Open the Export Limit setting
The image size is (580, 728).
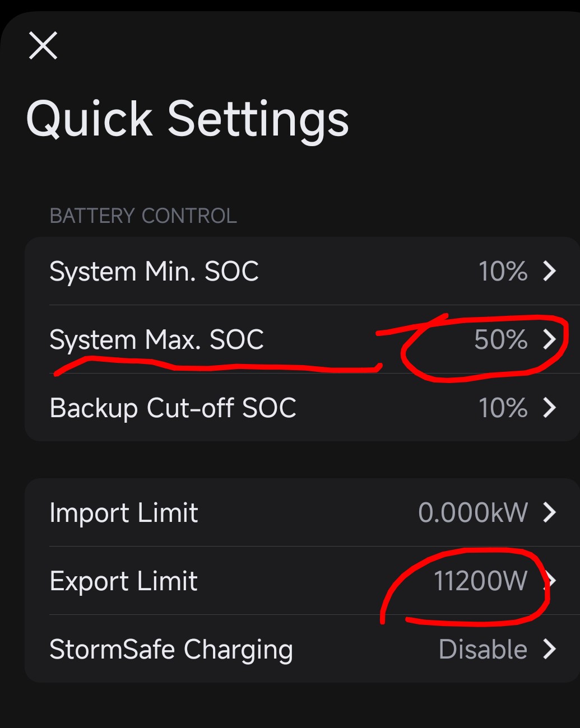tap(123, 581)
